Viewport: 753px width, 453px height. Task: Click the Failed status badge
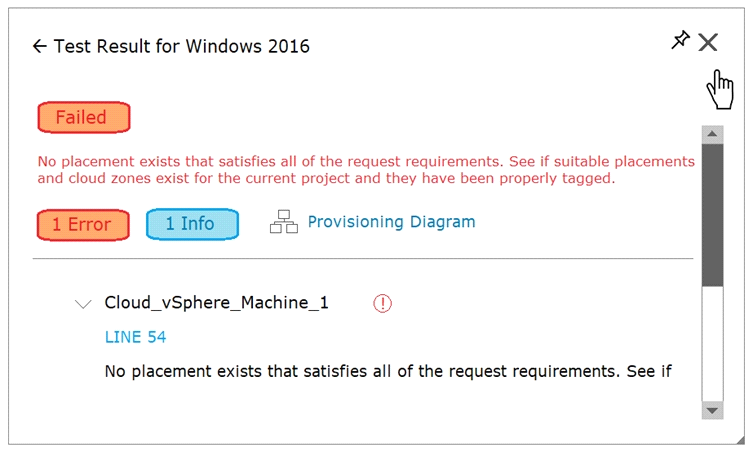(83, 117)
